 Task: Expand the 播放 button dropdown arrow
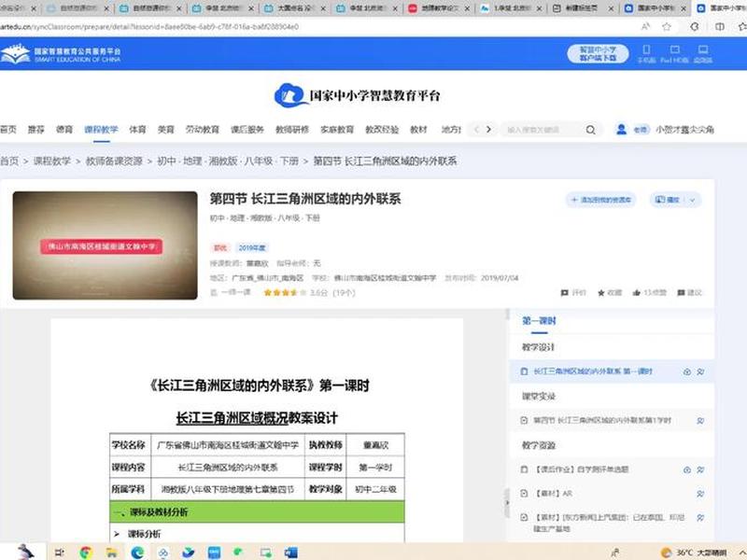692,200
